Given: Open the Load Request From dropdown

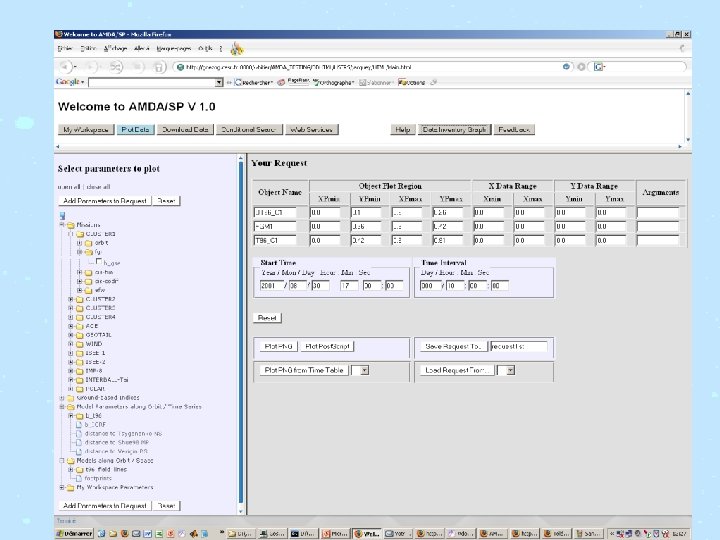Looking at the screenshot, I should pos(509,369).
